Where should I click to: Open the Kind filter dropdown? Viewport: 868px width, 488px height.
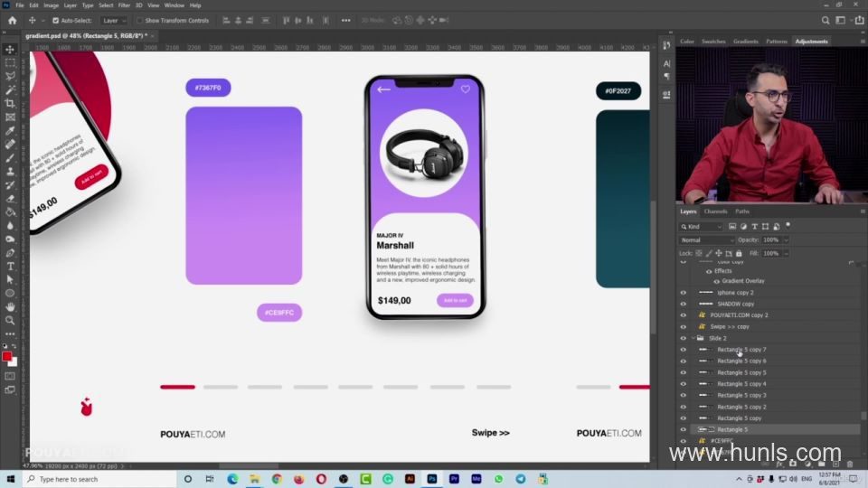pyautogui.click(x=702, y=226)
